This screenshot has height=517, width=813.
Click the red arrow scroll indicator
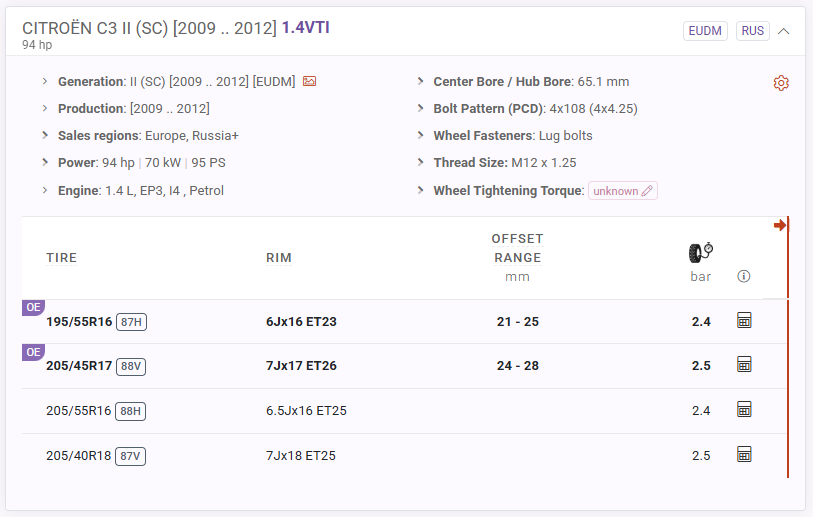[x=780, y=225]
